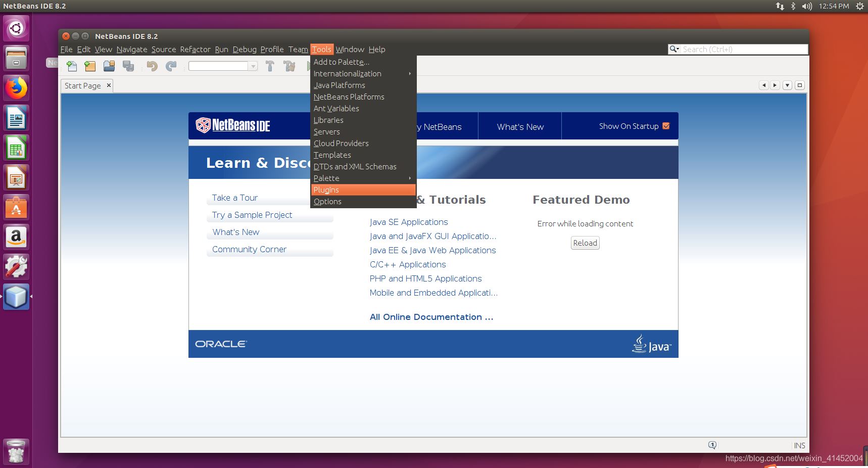Open the Java SE Applications link
Viewport: 868px width, 468px height.
pyautogui.click(x=408, y=222)
